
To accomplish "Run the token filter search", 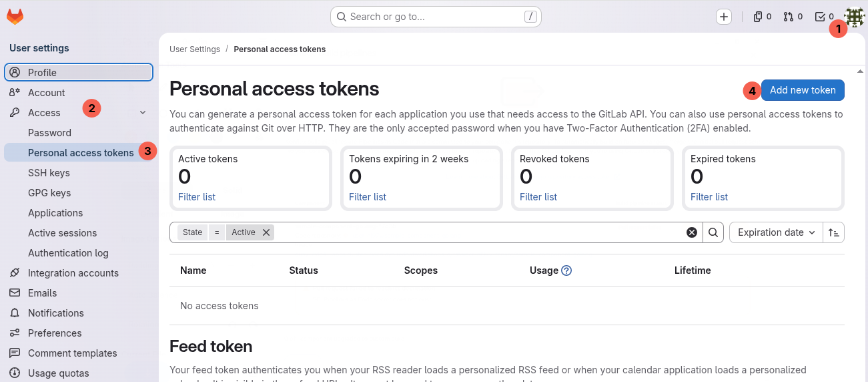I will (713, 232).
